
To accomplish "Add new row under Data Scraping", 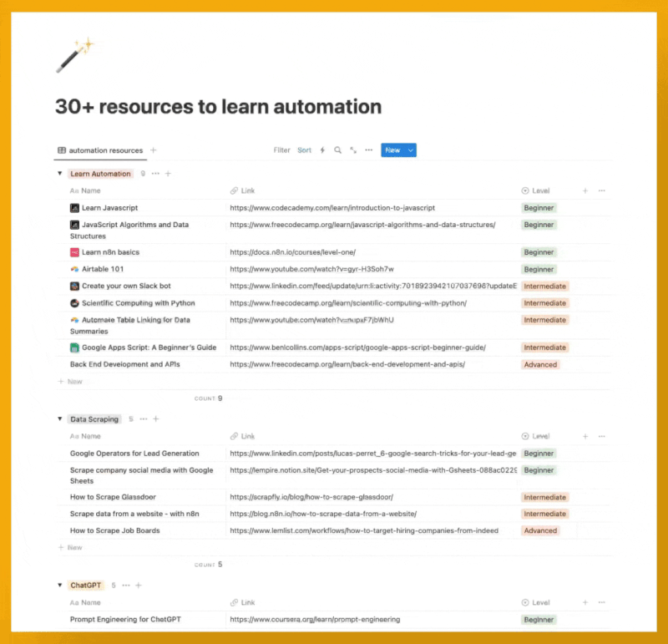I will pos(70,547).
